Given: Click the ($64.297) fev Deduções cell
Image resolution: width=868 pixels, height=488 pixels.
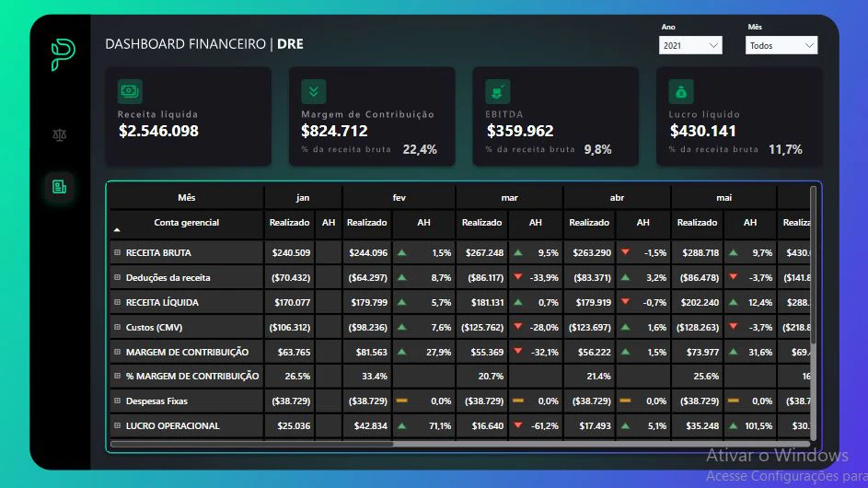Looking at the screenshot, I should pos(367,277).
